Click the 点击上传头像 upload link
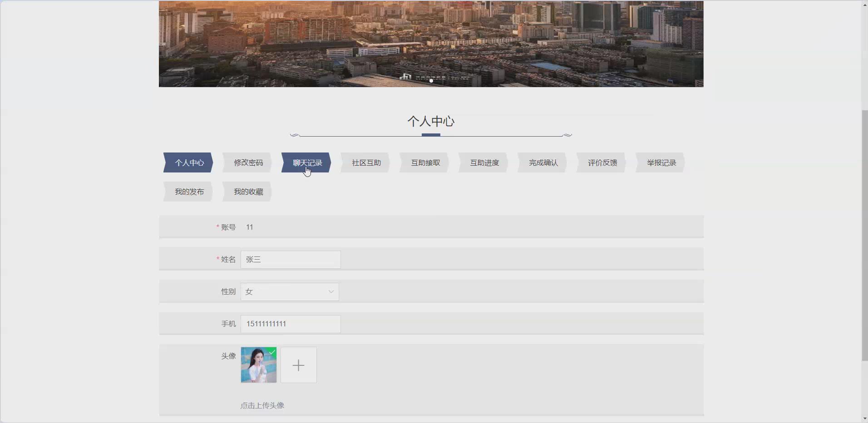This screenshot has height=423, width=868. tap(262, 406)
